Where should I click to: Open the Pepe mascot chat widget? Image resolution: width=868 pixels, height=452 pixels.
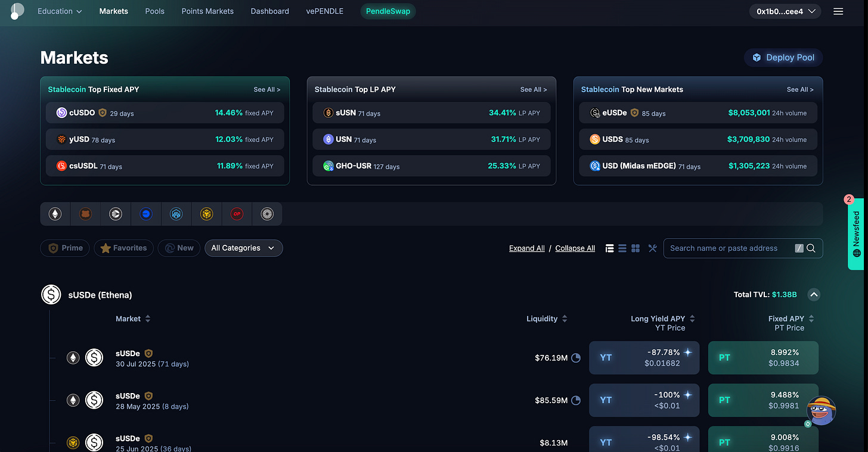(821, 410)
